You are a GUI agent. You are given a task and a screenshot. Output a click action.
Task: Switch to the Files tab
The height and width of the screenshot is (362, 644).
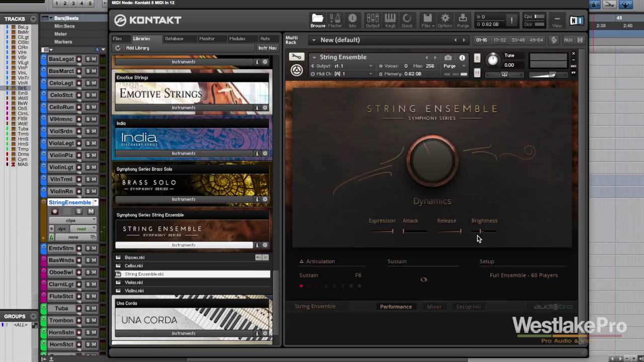(x=117, y=39)
